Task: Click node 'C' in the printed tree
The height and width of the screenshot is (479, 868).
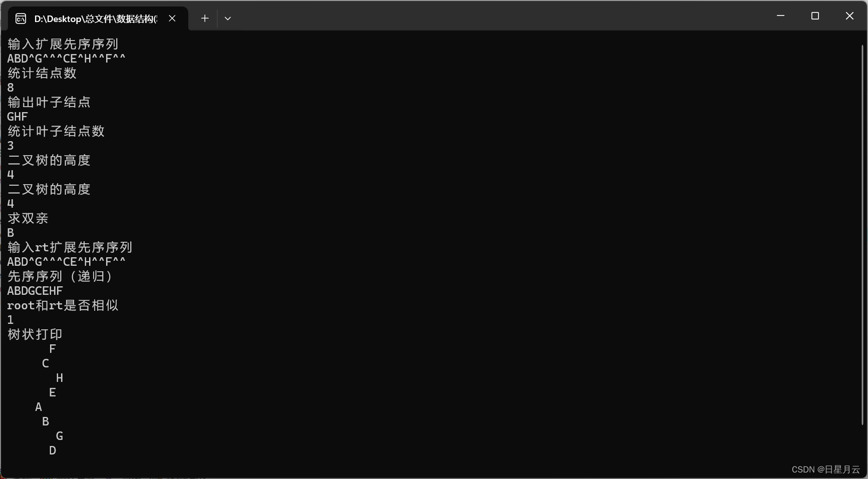Action: 46,363
